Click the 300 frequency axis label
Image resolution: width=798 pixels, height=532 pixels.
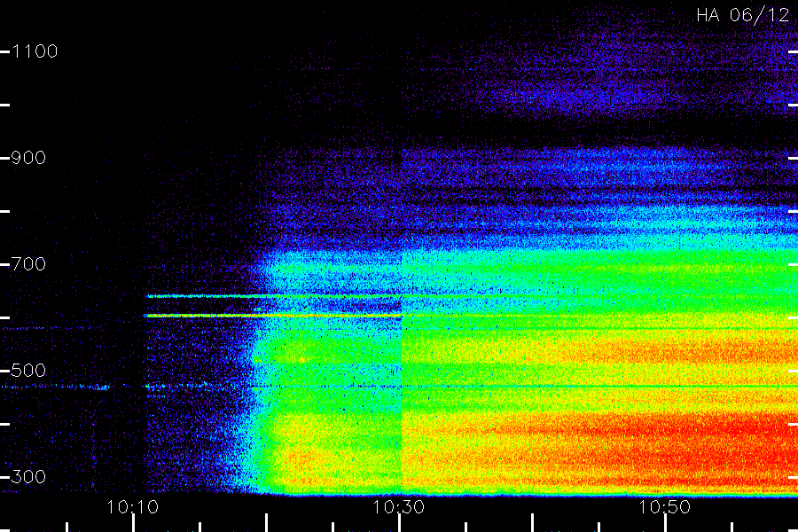tap(28, 477)
